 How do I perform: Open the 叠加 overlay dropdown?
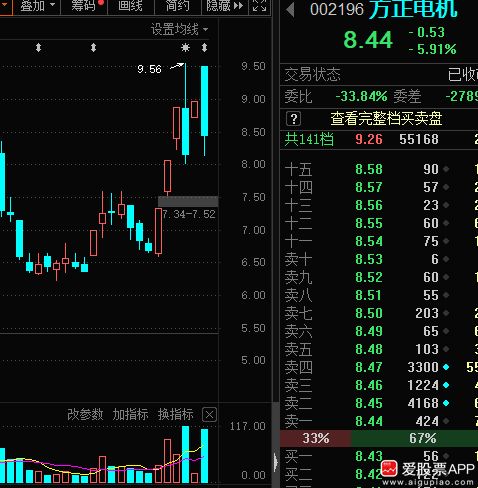click(37, 6)
